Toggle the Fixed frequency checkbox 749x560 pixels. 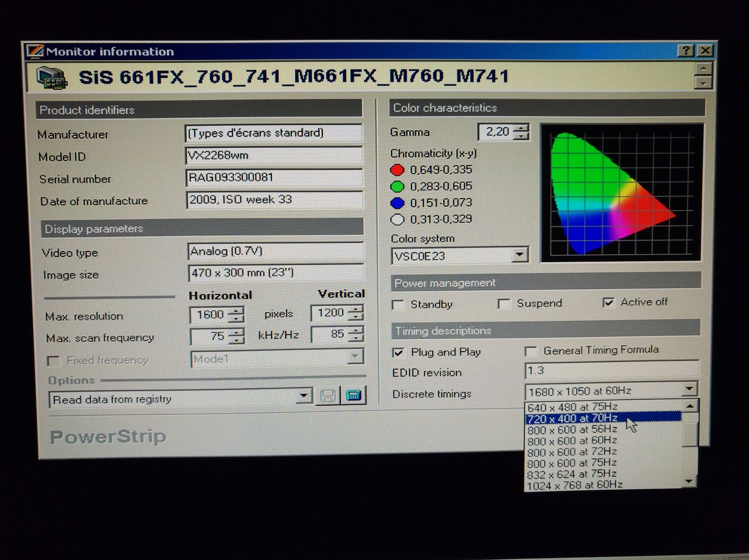point(53,361)
